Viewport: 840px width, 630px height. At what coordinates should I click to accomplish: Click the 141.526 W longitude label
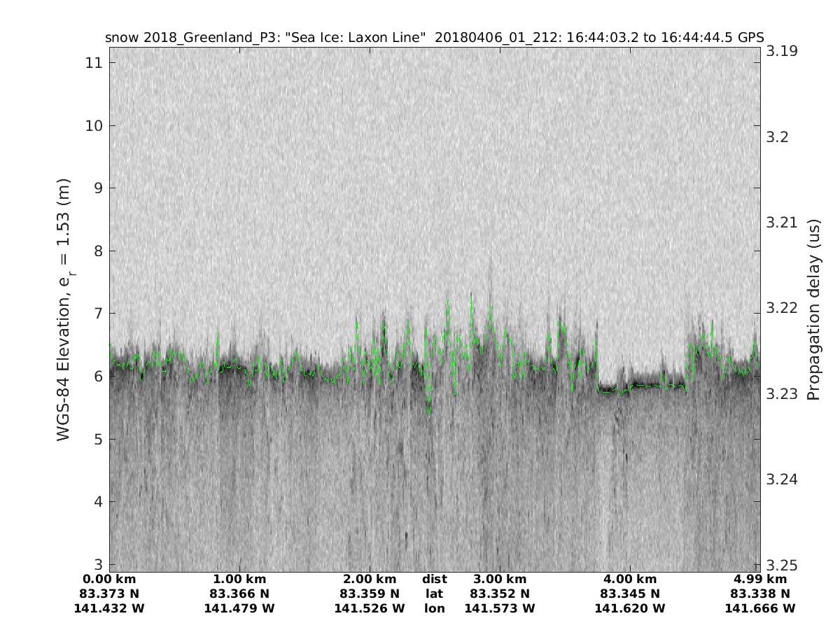[370, 609]
